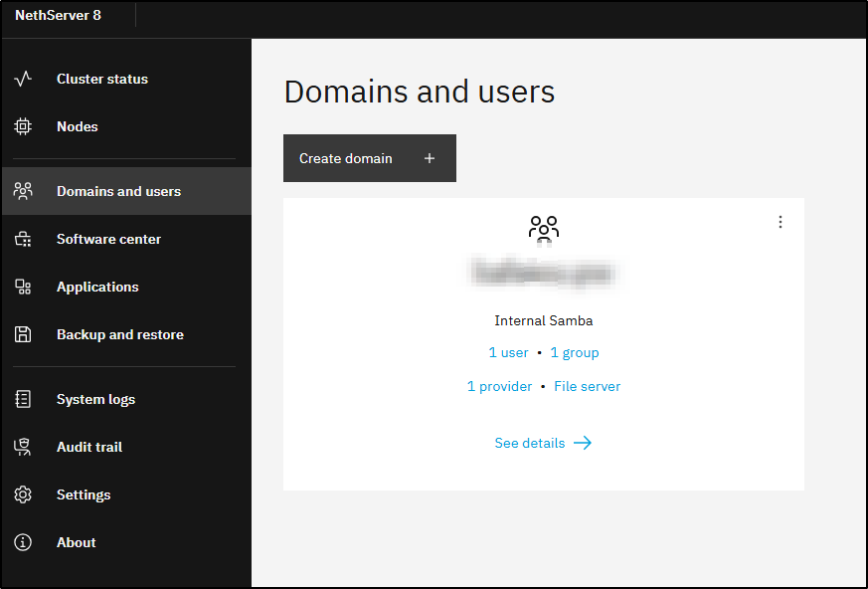The height and width of the screenshot is (589, 868).
Task: Go to Nodes section
Action: pos(126,126)
